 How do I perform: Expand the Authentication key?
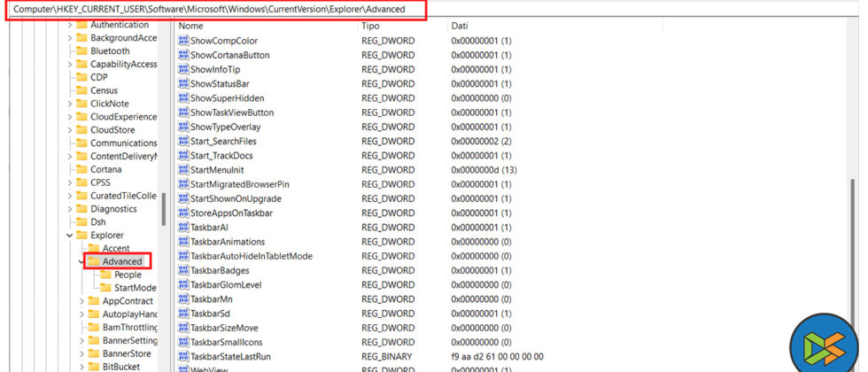coord(69,25)
